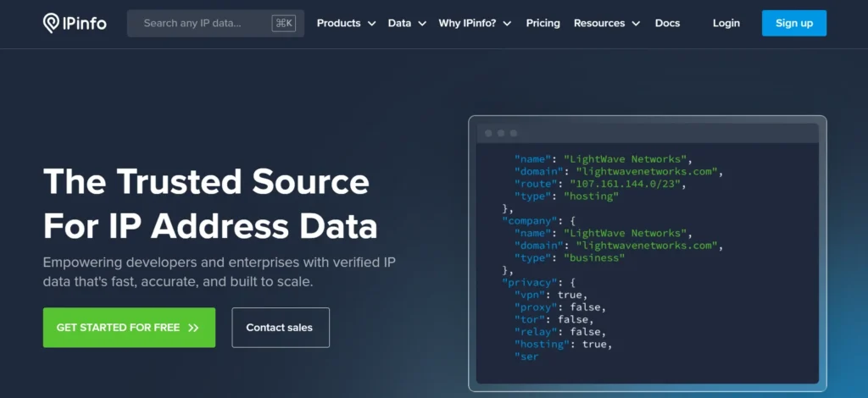Click the "vpn": true code line
The image size is (868, 398).
[551, 295]
